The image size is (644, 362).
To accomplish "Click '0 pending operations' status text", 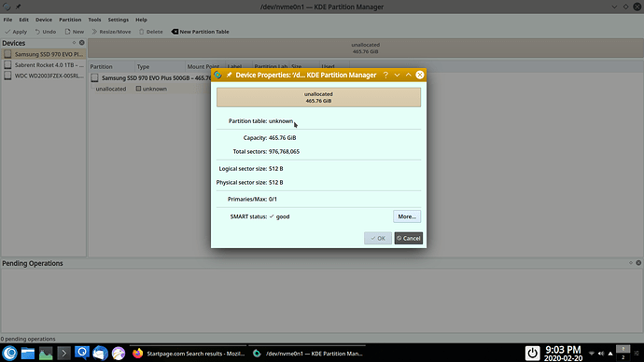I will click(x=27, y=339).
